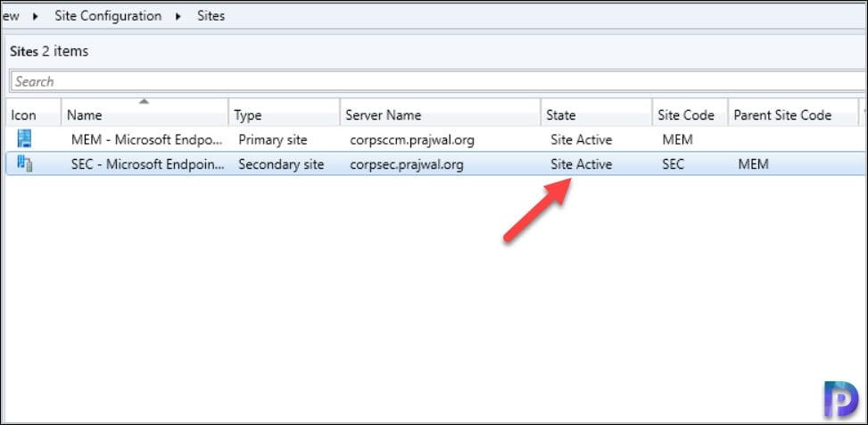Sort by the State column header
Screen dimensions: 868x425
(x=596, y=112)
